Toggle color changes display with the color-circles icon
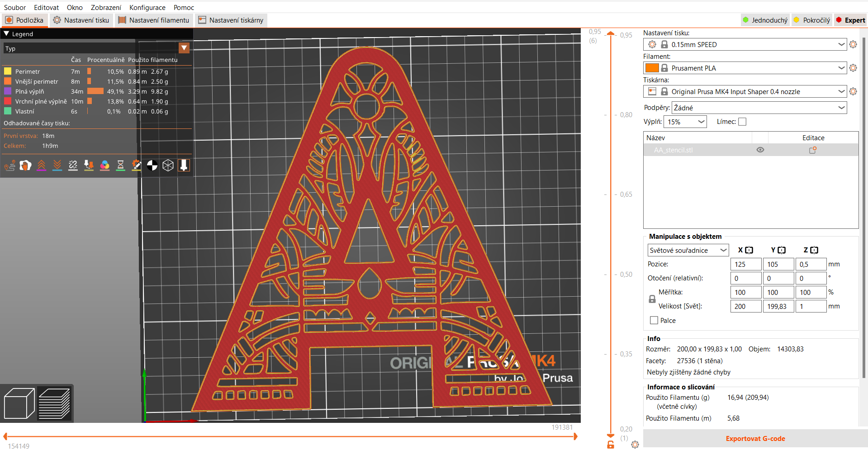Image resolution: width=868 pixels, height=450 pixels. tap(104, 166)
